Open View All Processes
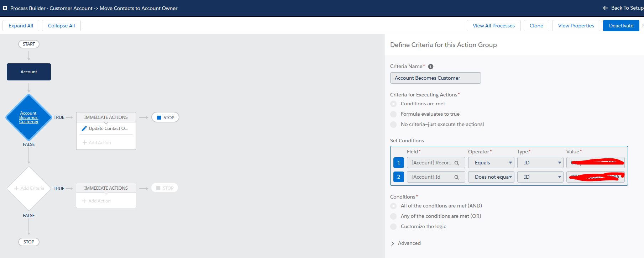 point(494,26)
